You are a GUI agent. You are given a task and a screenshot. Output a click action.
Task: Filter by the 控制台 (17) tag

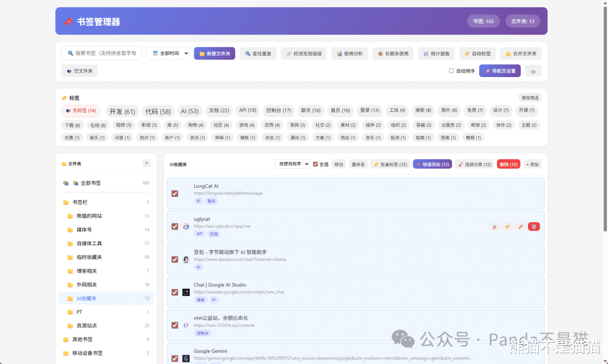[279, 110]
